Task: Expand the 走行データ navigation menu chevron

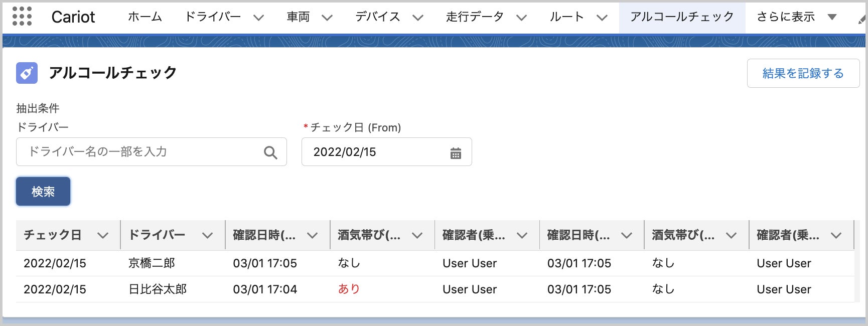Action: 522,18
